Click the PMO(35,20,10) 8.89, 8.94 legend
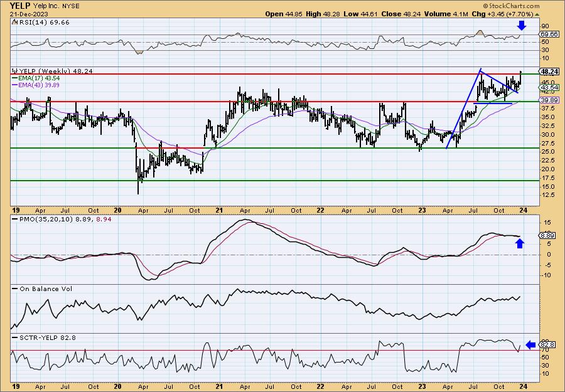565x392 pixels. click(64, 219)
